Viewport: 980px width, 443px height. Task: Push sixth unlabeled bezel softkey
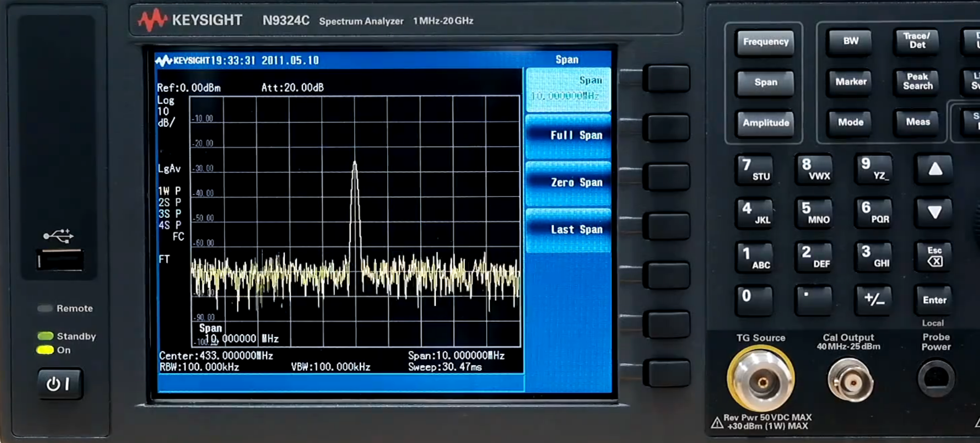(667, 325)
